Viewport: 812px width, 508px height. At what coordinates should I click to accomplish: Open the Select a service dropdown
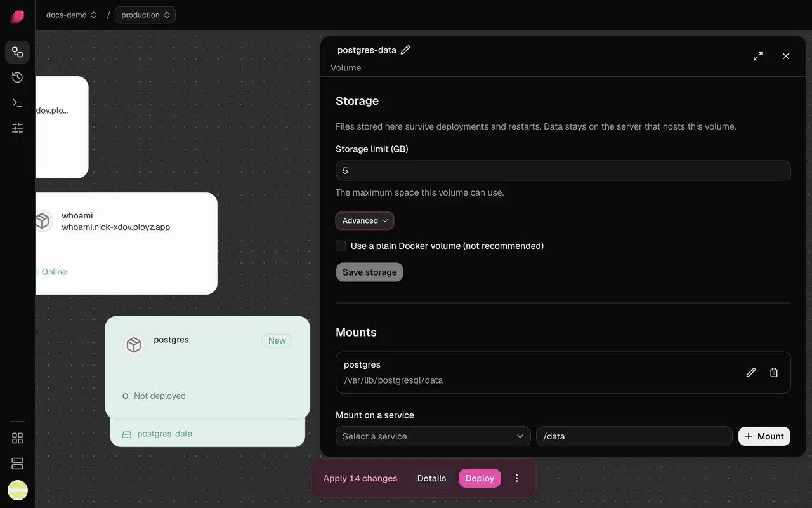click(433, 436)
